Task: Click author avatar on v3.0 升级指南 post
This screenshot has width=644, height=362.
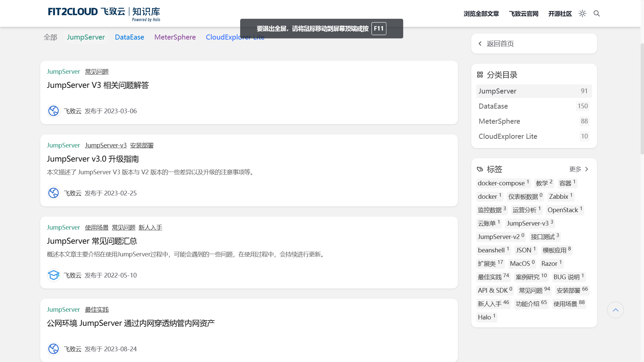Action: point(54,193)
